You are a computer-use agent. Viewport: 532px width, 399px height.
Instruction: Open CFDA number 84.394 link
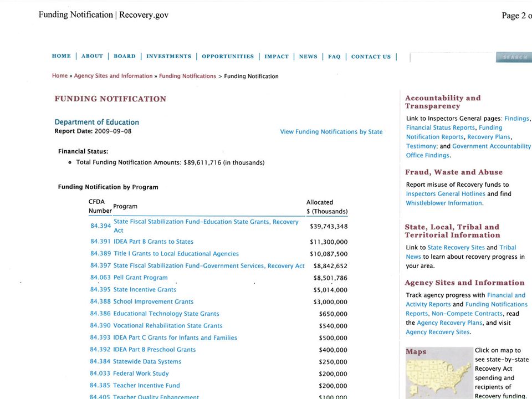[100, 226]
